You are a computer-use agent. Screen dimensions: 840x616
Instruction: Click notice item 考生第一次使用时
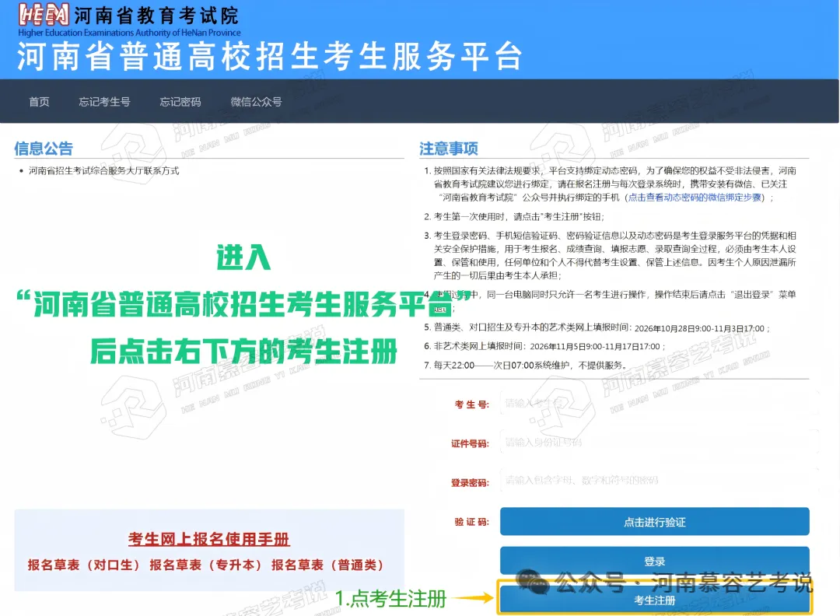pos(514,217)
